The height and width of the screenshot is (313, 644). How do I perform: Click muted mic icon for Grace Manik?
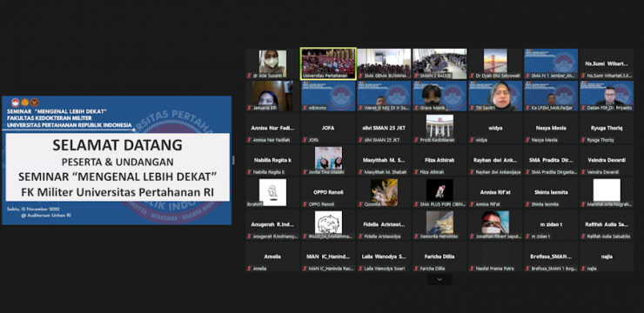[417, 108]
